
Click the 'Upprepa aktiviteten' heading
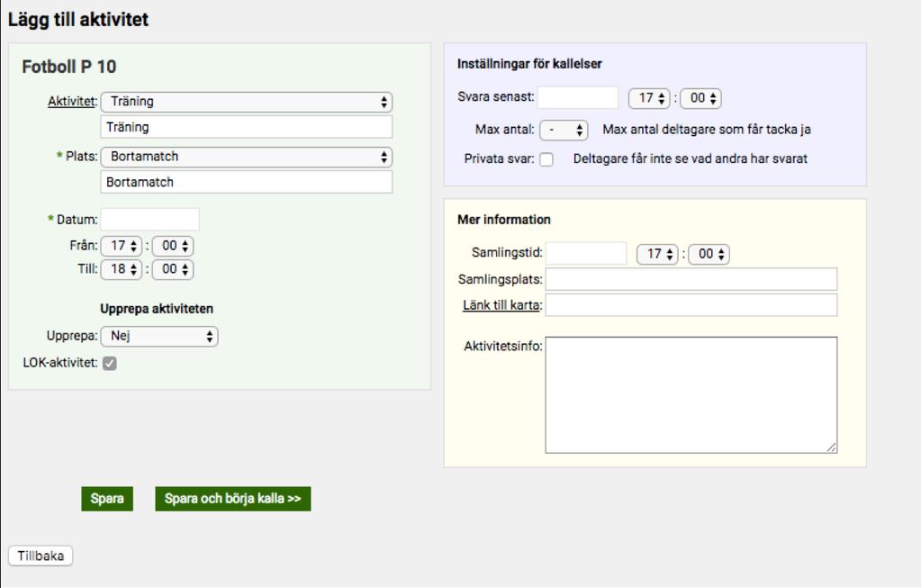157,309
